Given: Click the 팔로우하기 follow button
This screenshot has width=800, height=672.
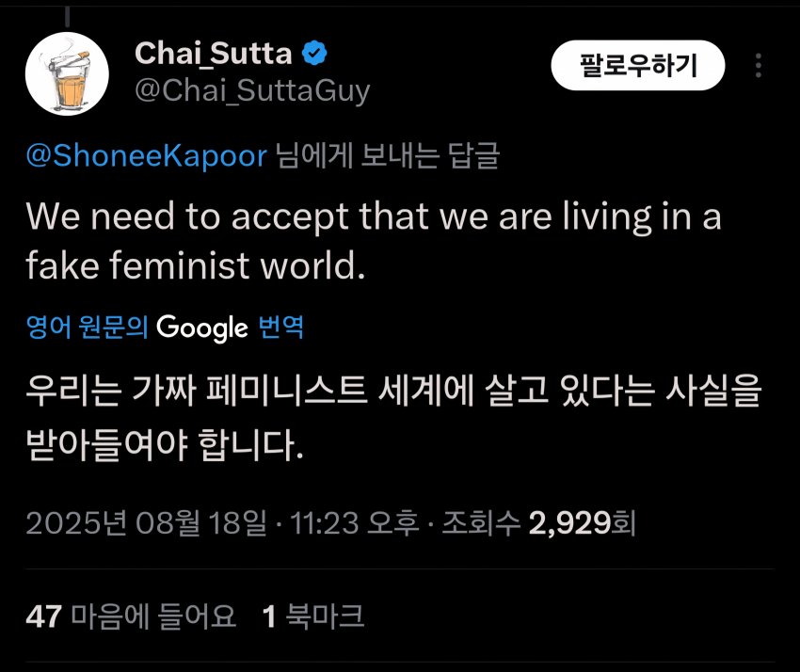Looking at the screenshot, I should click(x=638, y=66).
